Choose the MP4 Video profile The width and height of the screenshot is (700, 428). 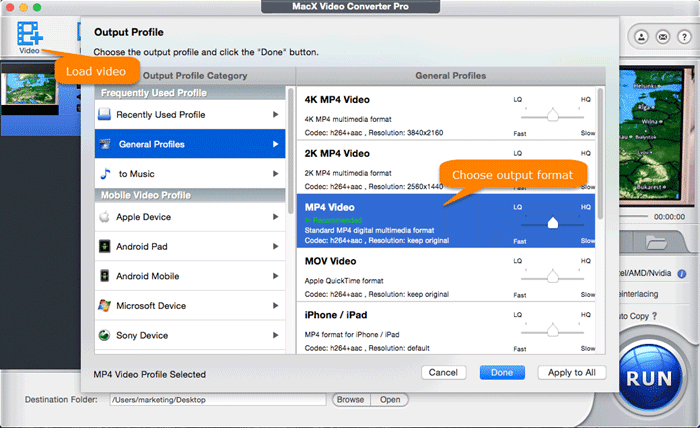pos(446,220)
